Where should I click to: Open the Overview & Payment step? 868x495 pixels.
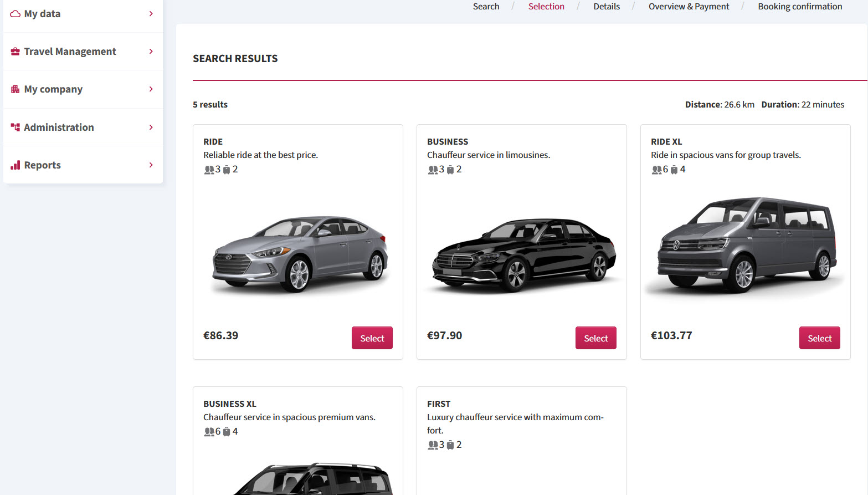(689, 7)
